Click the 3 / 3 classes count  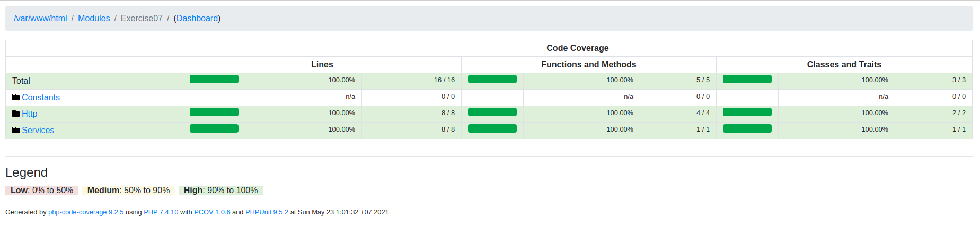pyautogui.click(x=959, y=80)
